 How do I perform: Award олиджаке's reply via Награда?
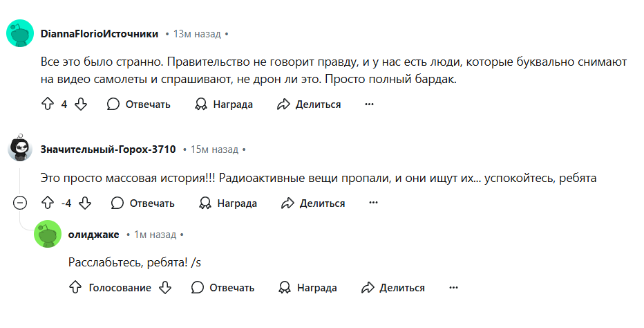click(307, 288)
